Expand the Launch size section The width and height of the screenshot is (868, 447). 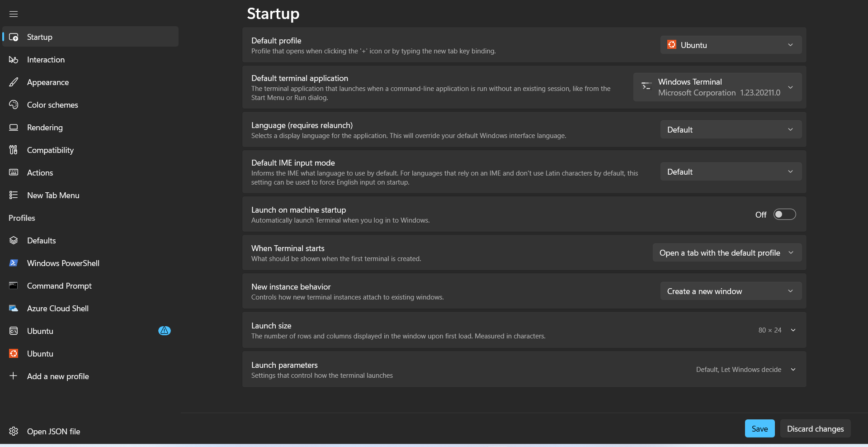[524, 330]
